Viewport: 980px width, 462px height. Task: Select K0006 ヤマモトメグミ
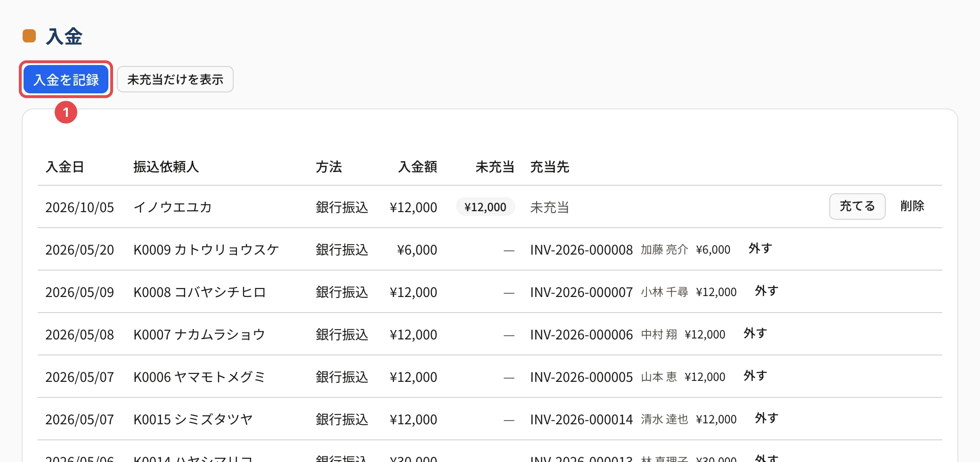tap(199, 377)
